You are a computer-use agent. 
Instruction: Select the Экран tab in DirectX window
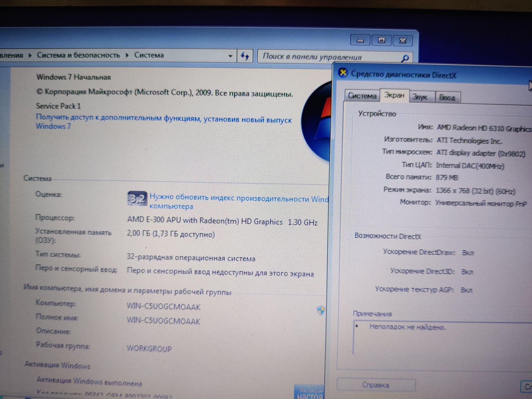394,95
